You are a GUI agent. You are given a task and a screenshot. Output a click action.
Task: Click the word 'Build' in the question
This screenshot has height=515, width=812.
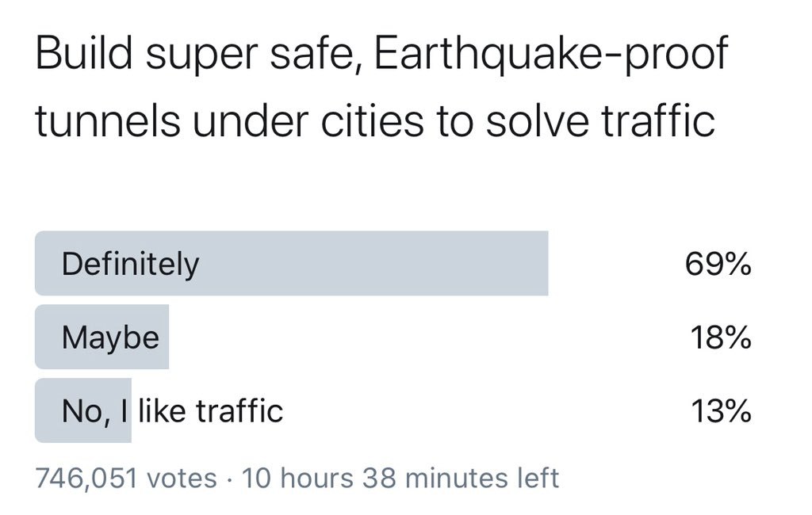coord(84,52)
